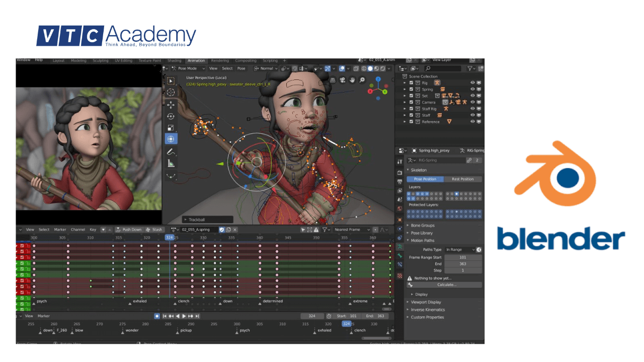Toggle the checkbox for Reference collection
The height and width of the screenshot is (362, 644).
[x=412, y=122]
